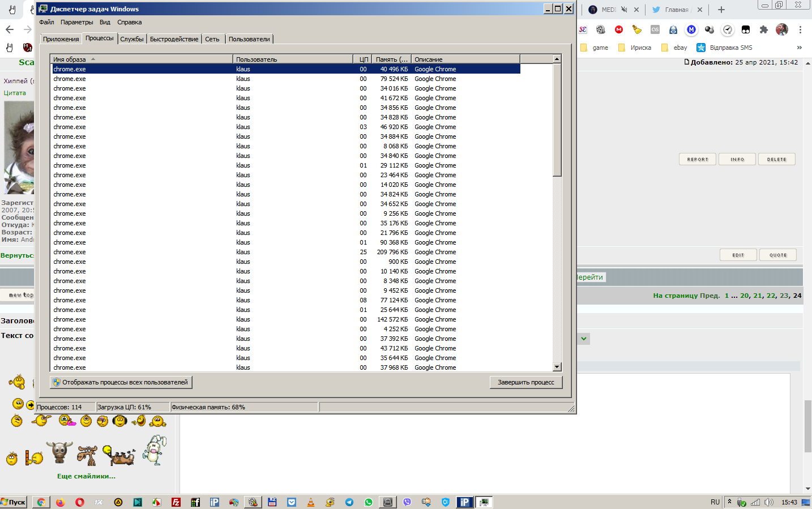Open Firefox from the taskbar
Viewport: 812px width, 509px height.
click(x=61, y=502)
